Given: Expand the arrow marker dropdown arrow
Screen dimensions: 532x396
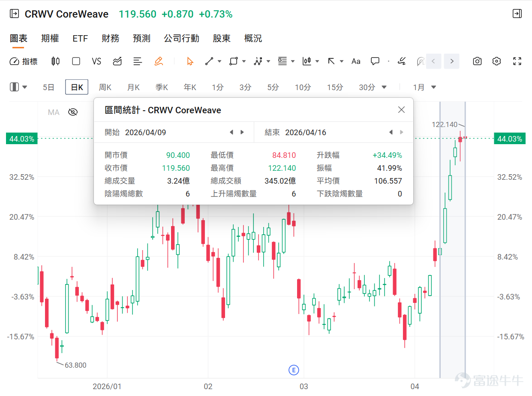Looking at the screenshot, I should click(x=342, y=61).
